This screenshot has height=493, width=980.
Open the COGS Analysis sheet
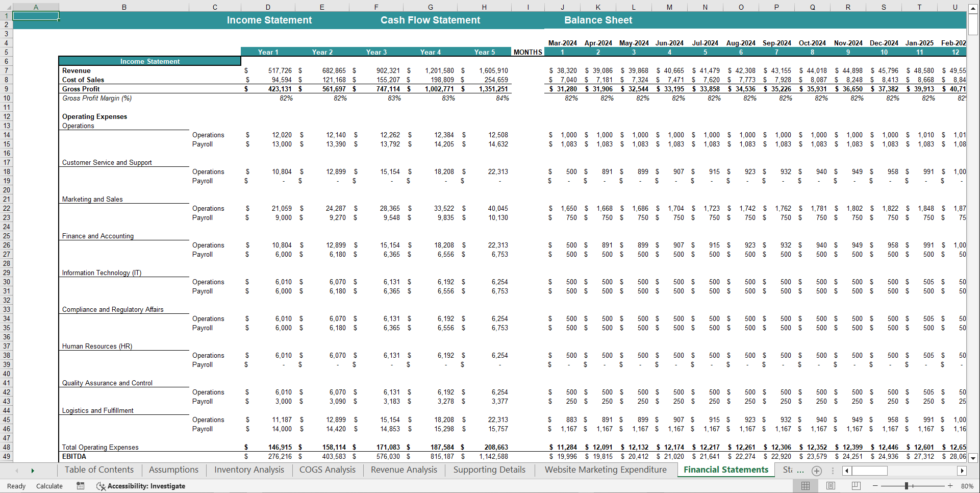(x=327, y=470)
